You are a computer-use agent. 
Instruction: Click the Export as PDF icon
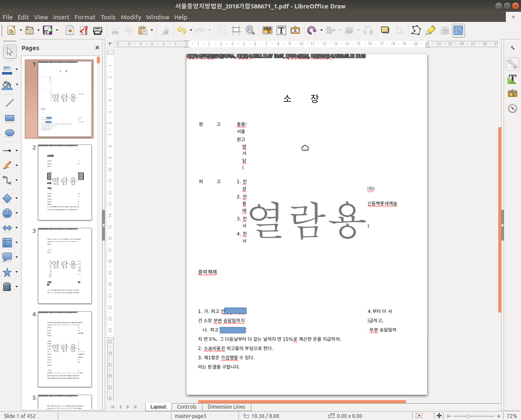click(84, 30)
